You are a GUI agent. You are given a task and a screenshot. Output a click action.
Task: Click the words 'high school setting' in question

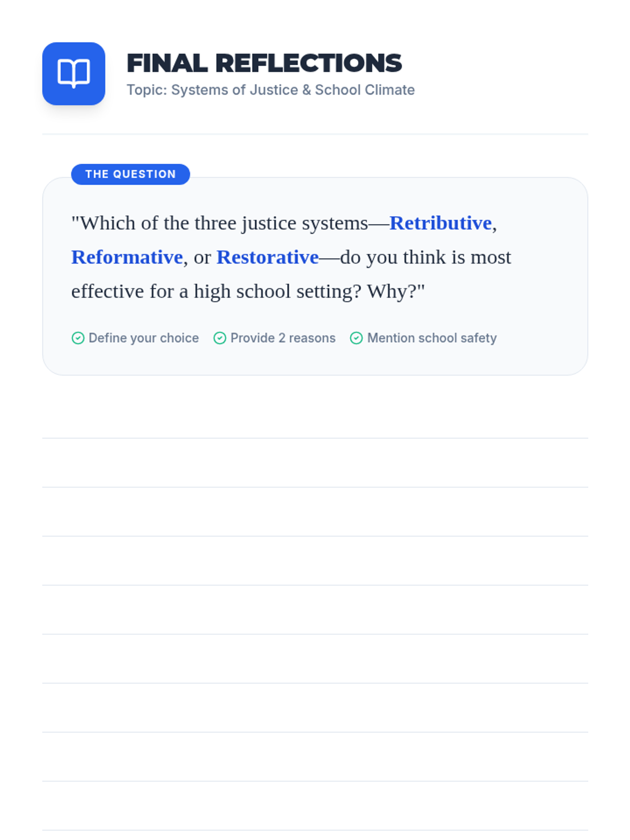(x=277, y=291)
